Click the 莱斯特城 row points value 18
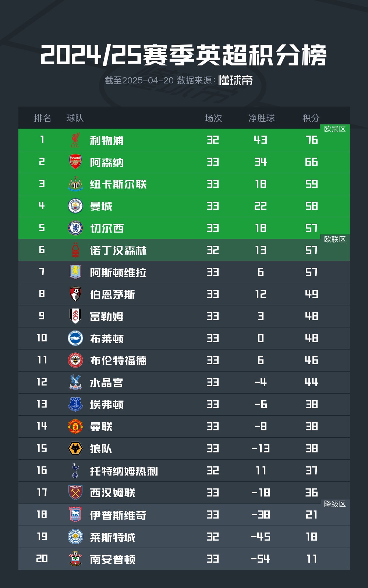The width and height of the screenshot is (368, 588). tap(311, 537)
